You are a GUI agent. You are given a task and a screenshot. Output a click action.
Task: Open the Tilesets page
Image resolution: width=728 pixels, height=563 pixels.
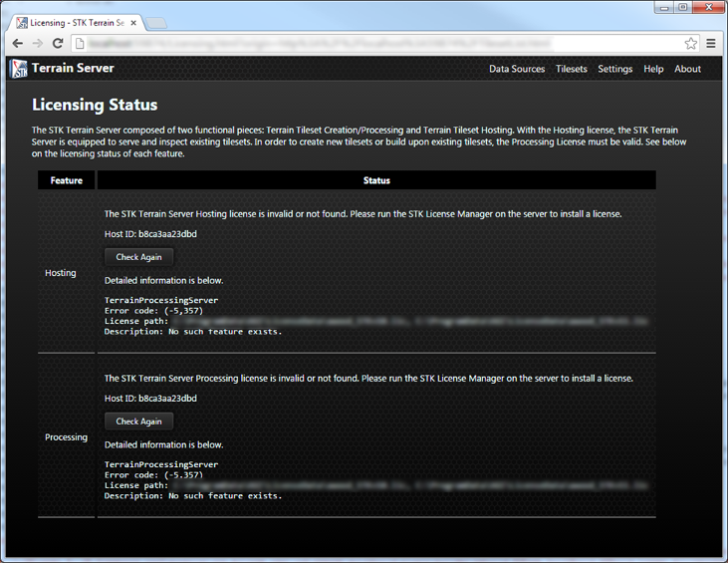pyautogui.click(x=571, y=69)
